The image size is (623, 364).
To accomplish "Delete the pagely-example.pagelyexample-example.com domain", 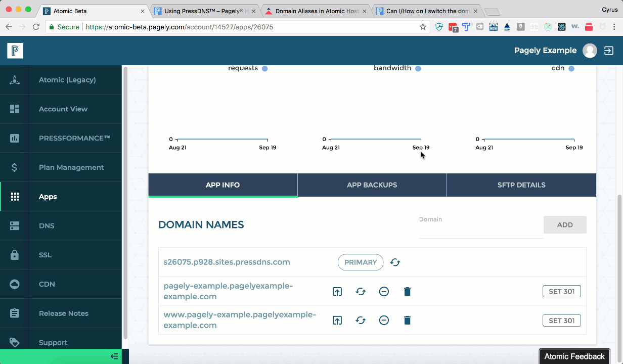I will (408, 291).
